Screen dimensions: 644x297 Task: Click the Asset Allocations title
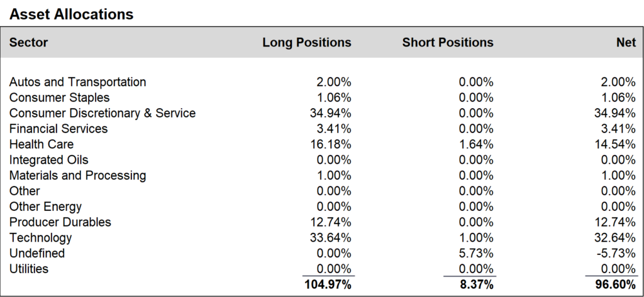pyautogui.click(x=72, y=14)
